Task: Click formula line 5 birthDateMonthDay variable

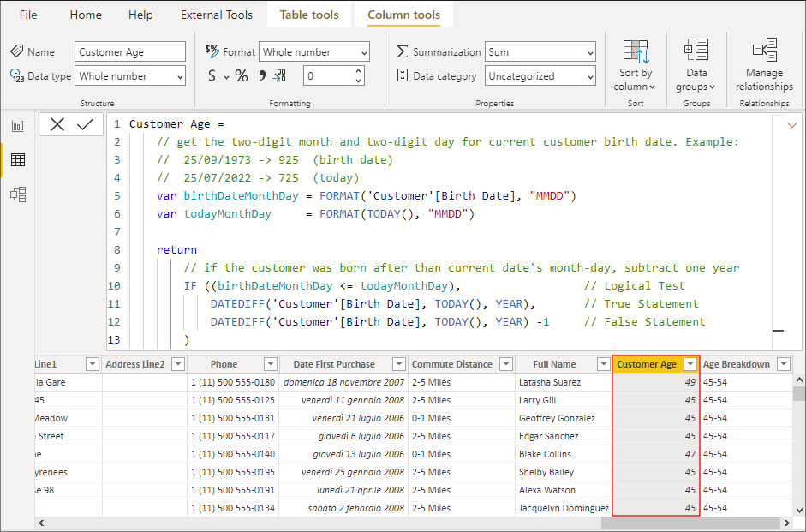Action: pos(241,196)
